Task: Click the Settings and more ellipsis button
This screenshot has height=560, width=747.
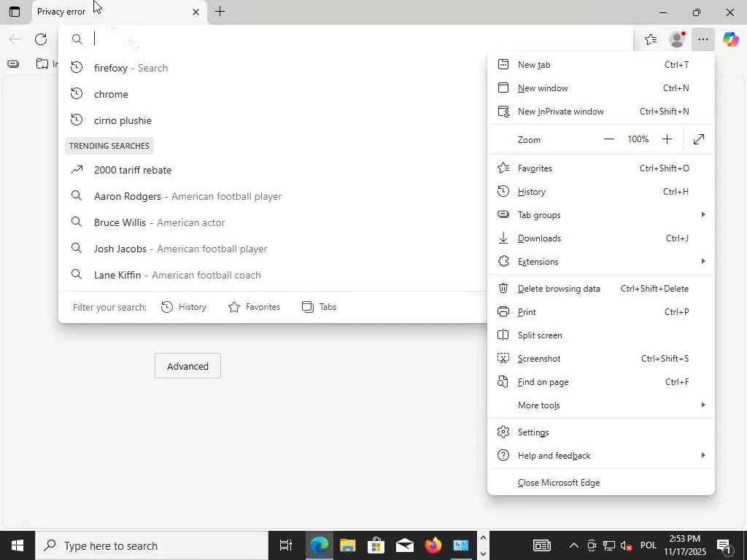Action: pos(703,39)
